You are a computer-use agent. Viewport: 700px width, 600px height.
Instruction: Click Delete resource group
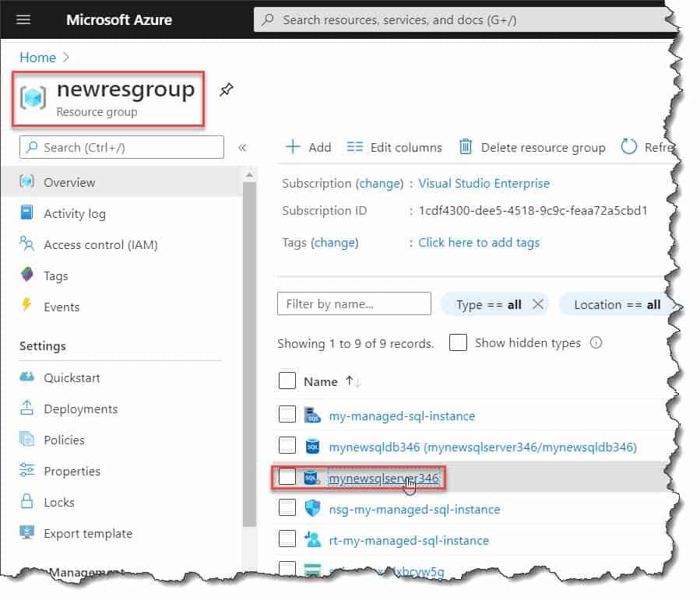532,147
